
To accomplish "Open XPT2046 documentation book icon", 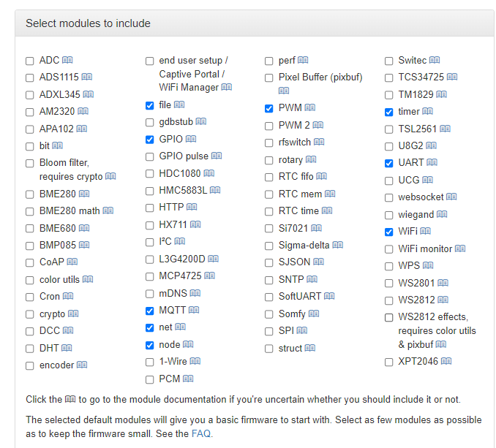I will click(446, 361).
